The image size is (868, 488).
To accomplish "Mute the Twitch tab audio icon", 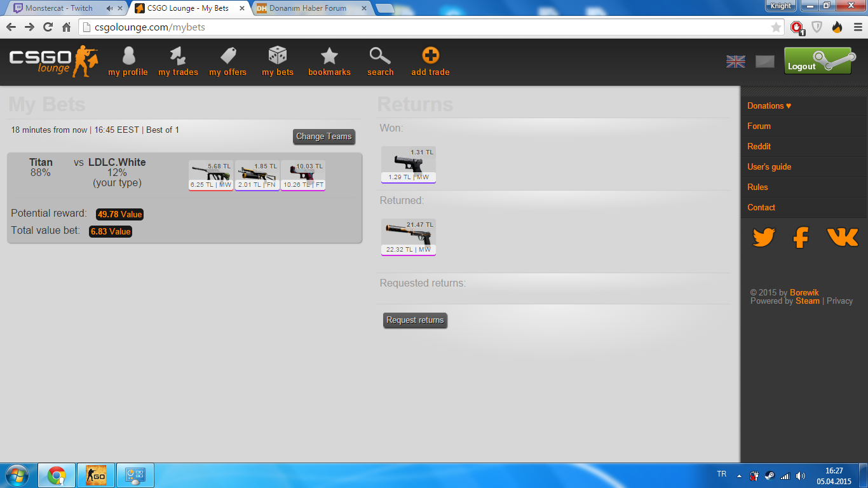I will point(110,8).
